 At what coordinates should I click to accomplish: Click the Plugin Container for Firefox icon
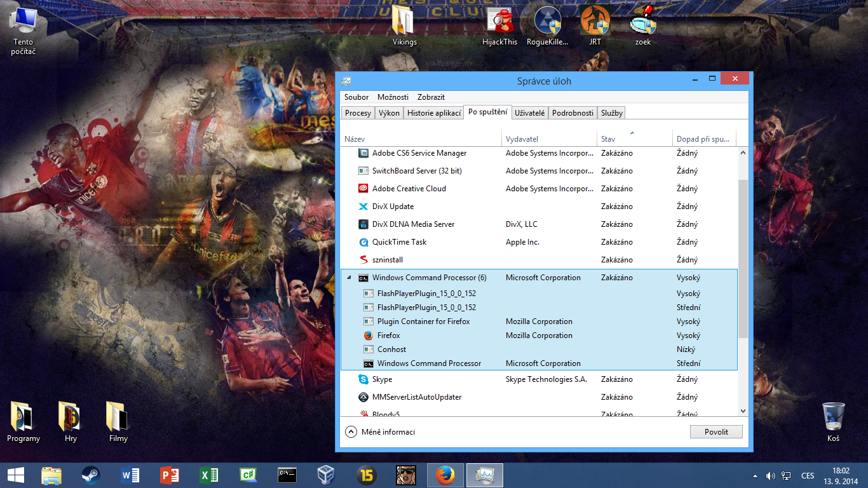tap(369, 322)
